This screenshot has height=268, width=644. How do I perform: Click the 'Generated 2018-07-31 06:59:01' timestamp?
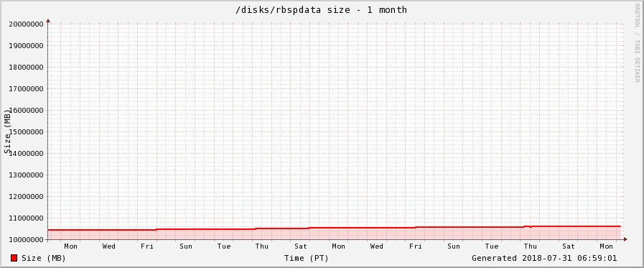[x=544, y=258]
